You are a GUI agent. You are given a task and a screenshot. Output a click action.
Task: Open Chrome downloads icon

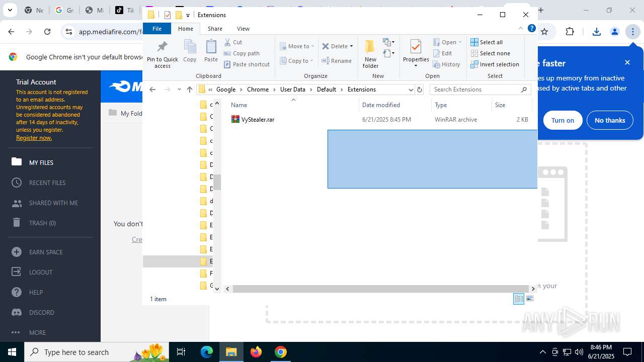tap(597, 32)
